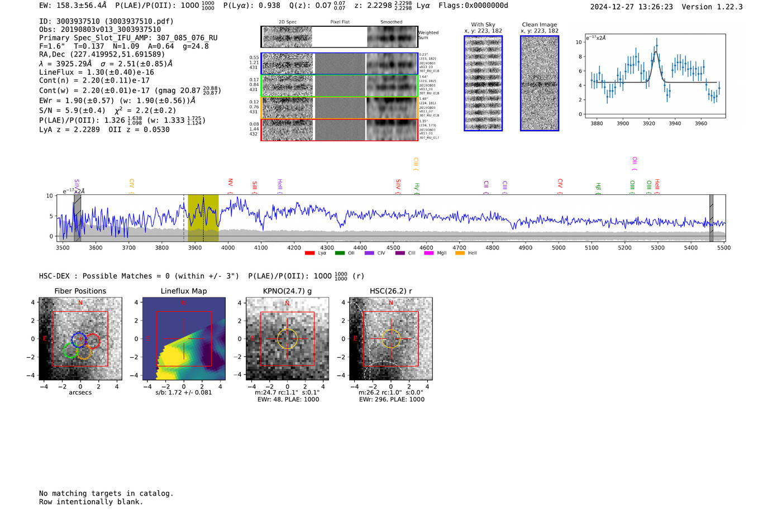Select the blue-outlined 2D spectrum row
The width and height of the screenshot is (782, 532).
pos(340,64)
